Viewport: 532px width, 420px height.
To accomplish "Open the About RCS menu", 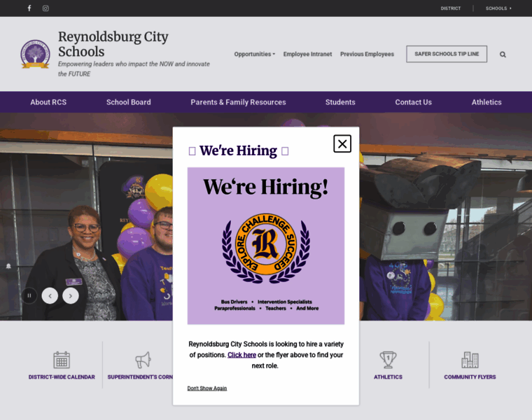I will point(48,102).
